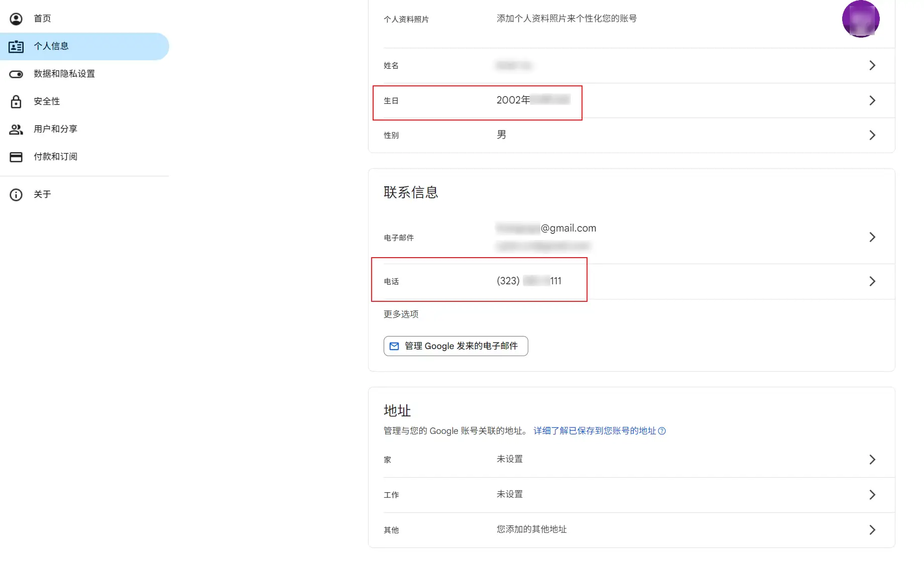The width and height of the screenshot is (924, 563).
Task: Click the purple profile photo avatar
Action: [x=860, y=19]
